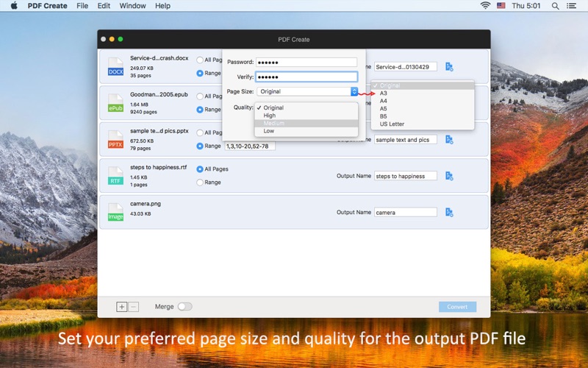Select Range for sample te...d pics.pptx
Viewport: 588px width, 368px height.
coord(200,146)
